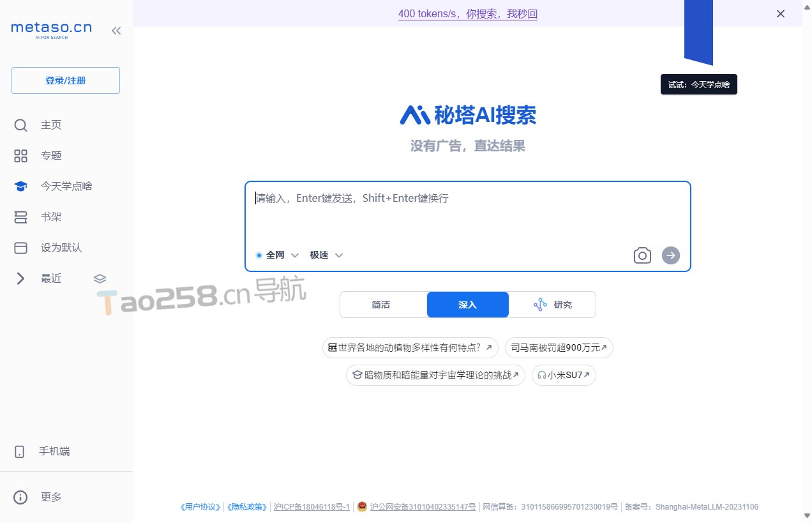812x523 pixels.
Task: Open the 《隐私政策》 link
Action: (x=247, y=507)
